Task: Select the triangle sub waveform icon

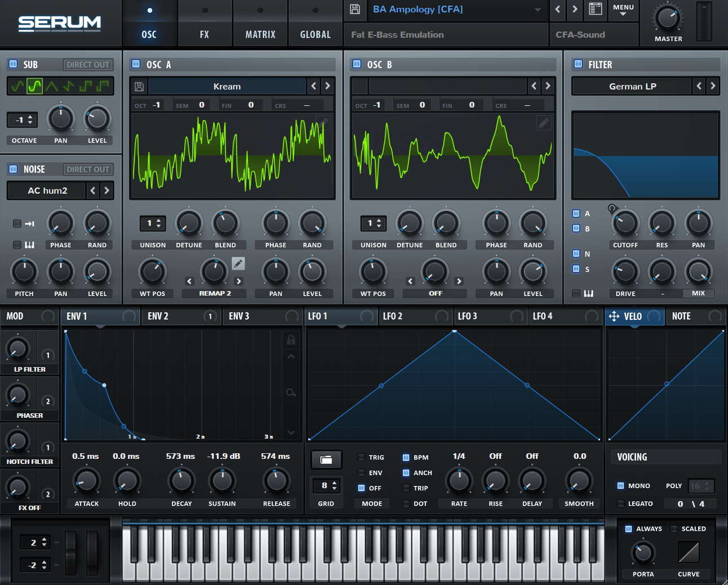Action: point(52,86)
